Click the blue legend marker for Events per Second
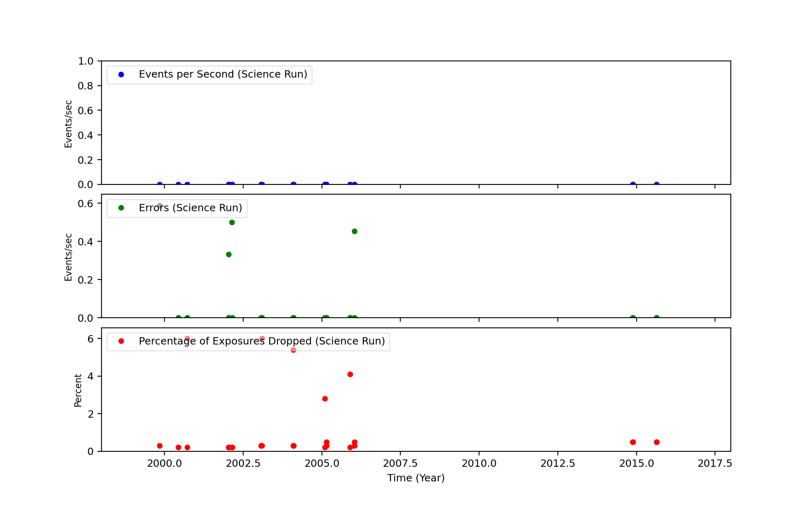The image size is (812, 507). (x=121, y=75)
